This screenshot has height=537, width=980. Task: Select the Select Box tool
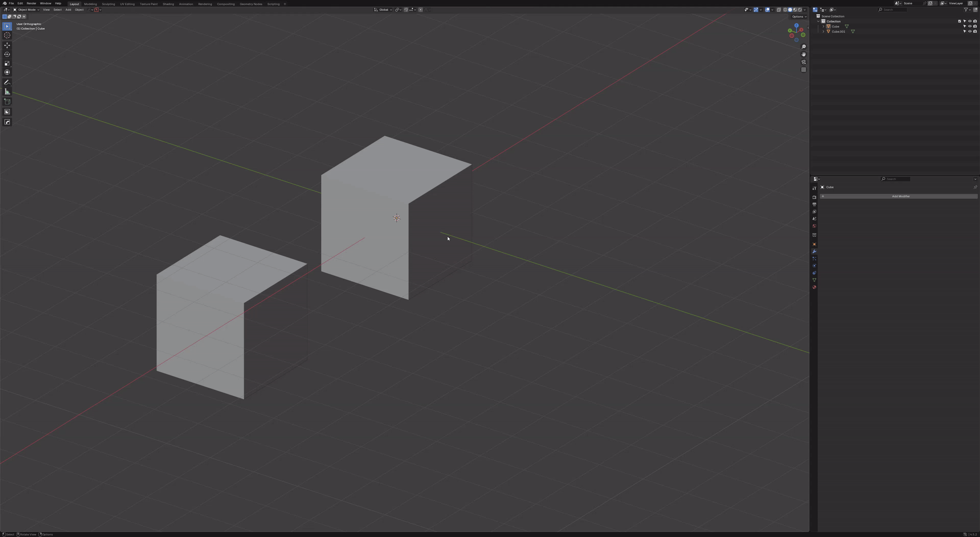pos(7,26)
